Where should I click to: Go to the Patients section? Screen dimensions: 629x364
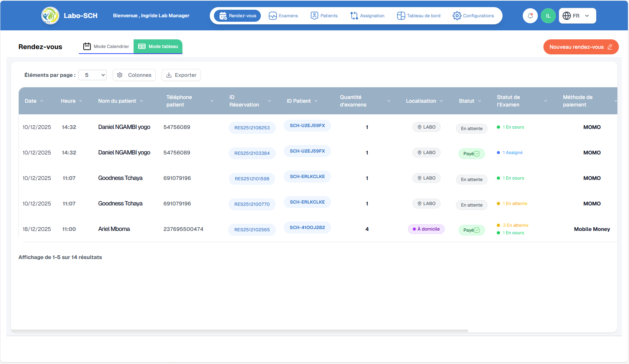tap(324, 16)
